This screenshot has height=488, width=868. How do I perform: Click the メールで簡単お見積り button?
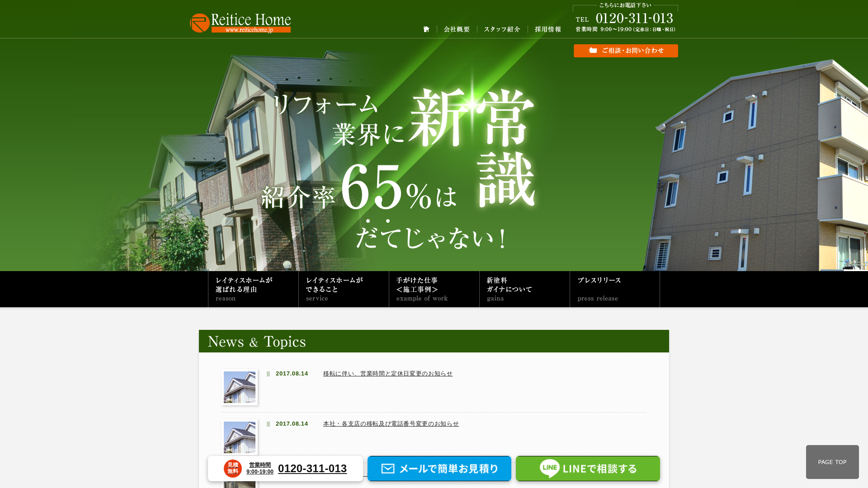[x=439, y=469]
